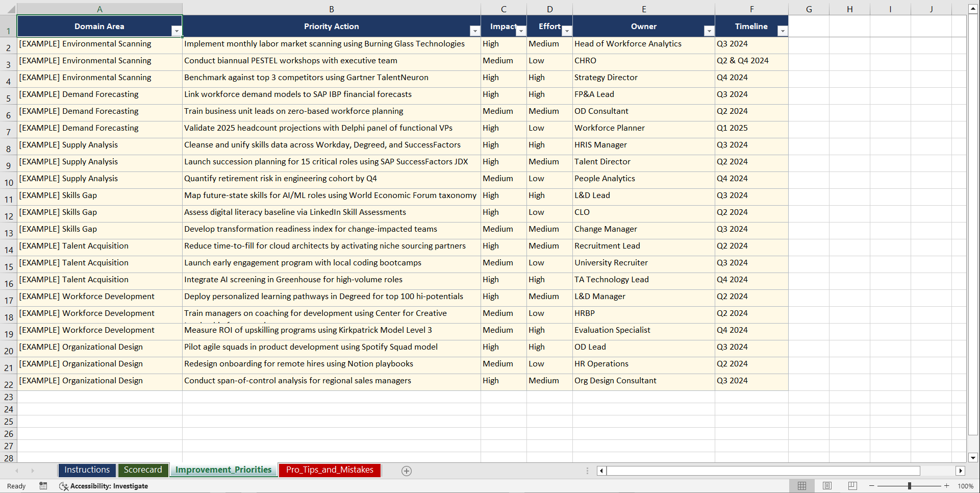Screen dimensions: 980x493
Task: Click the zoom slider handle
Action: point(909,486)
